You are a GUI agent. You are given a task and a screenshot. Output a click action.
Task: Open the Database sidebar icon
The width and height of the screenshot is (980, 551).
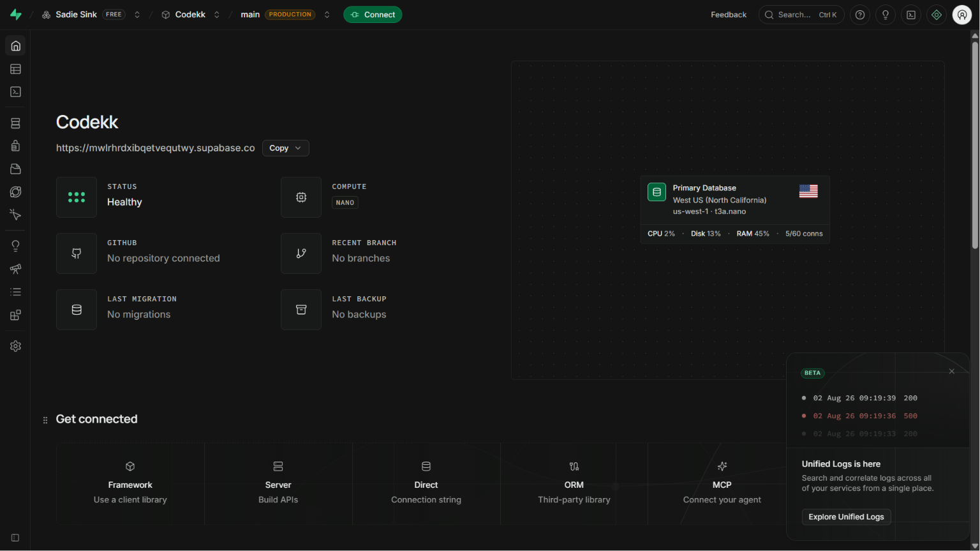(x=15, y=123)
